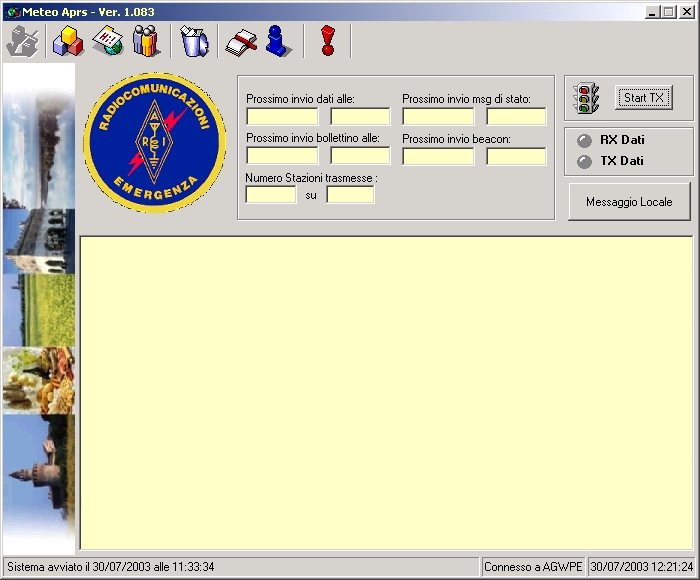Viewport: 700px width, 580px height.
Task: Open the people group stations icon
Action: pyautogui.click(x=146, y=41)
